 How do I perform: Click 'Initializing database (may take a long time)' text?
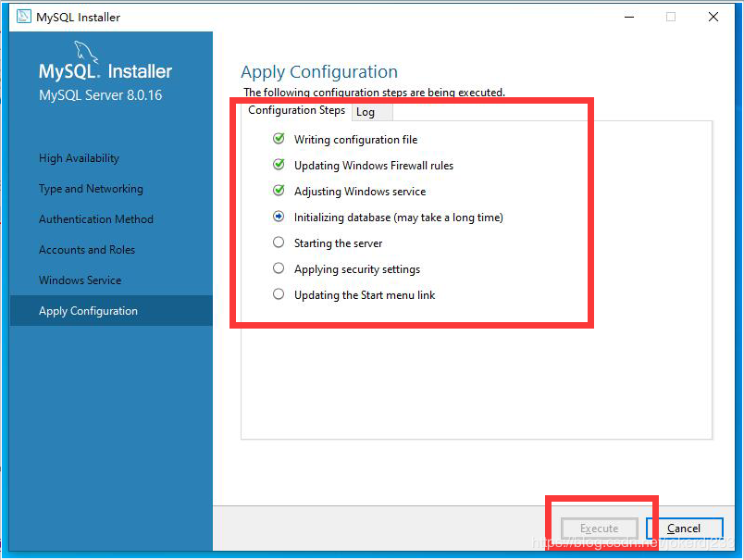(399, 218)
